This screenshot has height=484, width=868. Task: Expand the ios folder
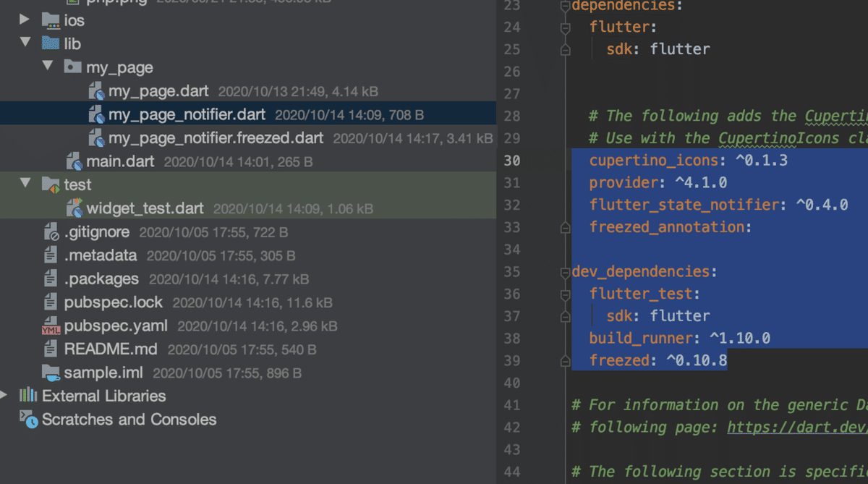click(x=26, y=20)
